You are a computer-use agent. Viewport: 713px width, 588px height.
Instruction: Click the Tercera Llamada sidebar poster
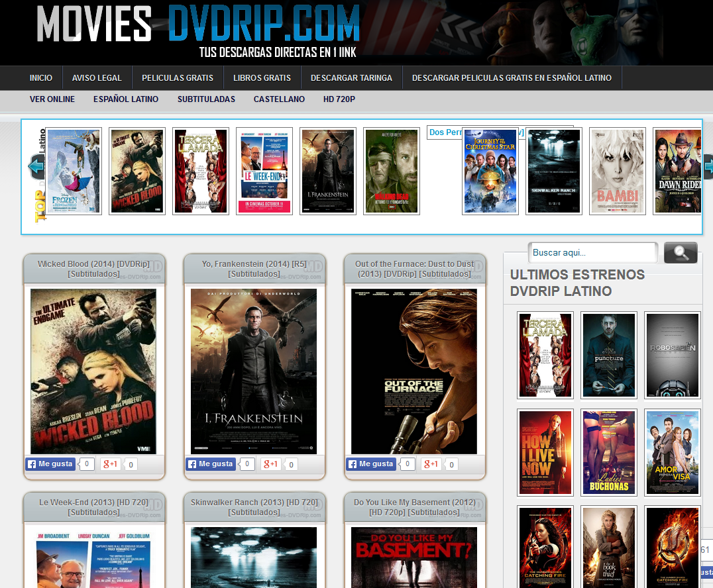(x=545, y=356)
